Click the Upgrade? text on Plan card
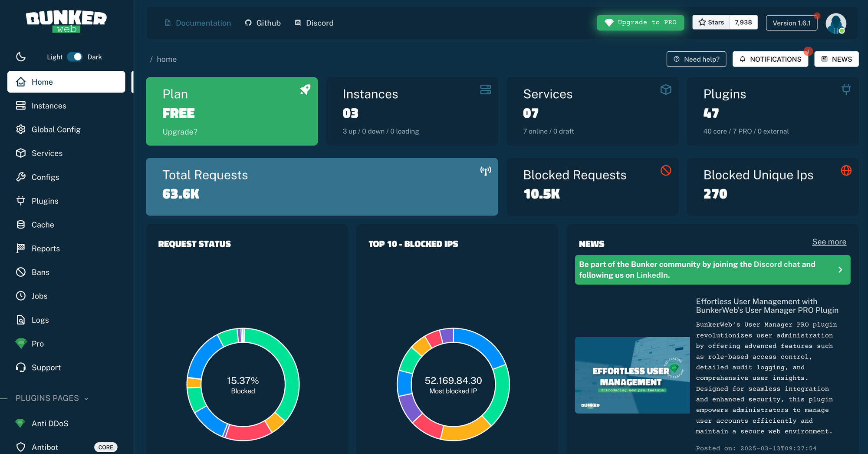The height and width of the screenshot is (454, 868). pos(180,132)
